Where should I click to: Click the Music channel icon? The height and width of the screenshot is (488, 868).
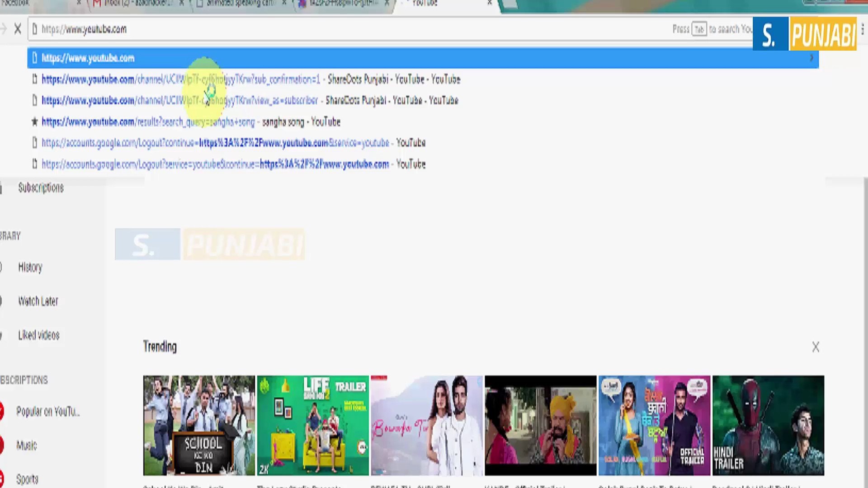click(x=1, y=445)
